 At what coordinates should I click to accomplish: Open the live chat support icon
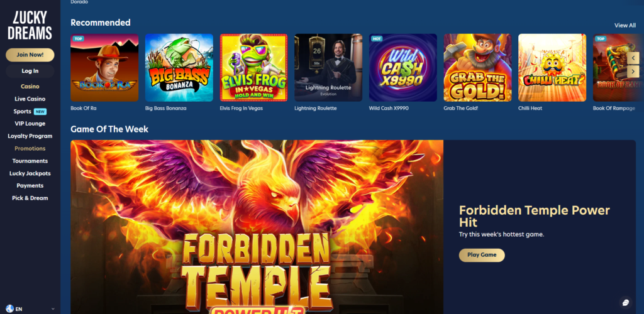(626, 303)
